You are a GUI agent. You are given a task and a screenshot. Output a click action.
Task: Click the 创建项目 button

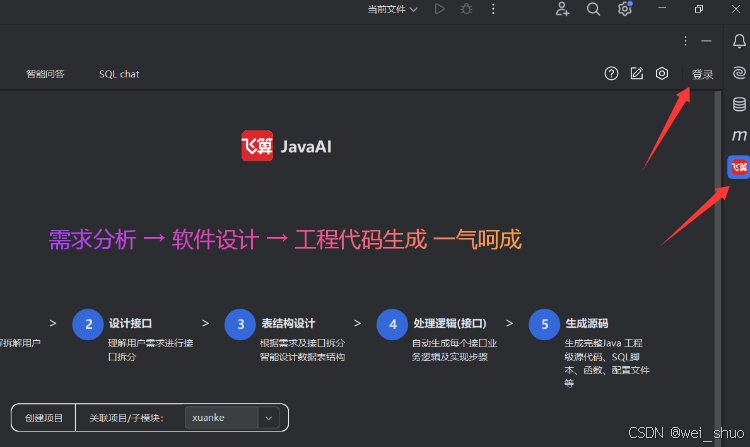pyautogui.click(x=44, y=418)
